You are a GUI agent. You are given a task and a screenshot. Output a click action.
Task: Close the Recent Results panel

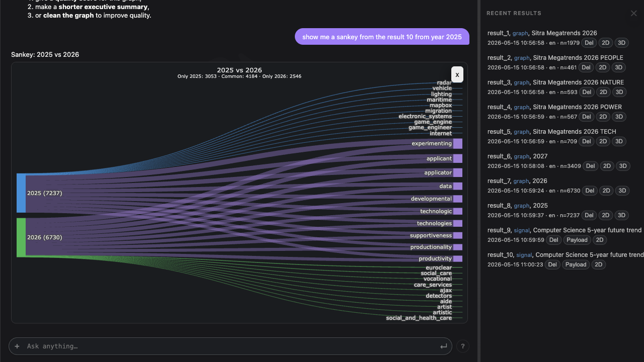634,14
